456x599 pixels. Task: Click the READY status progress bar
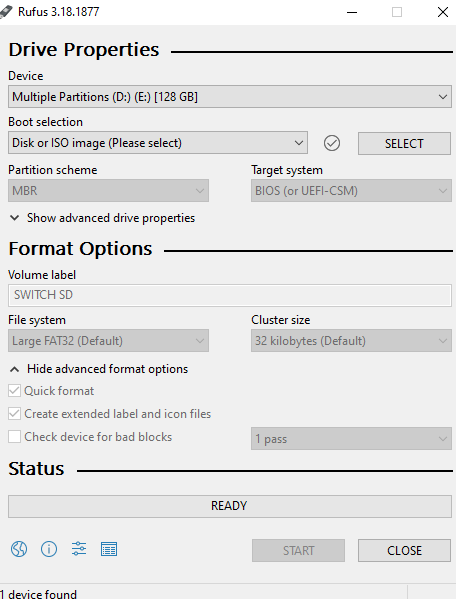(230, 506)
